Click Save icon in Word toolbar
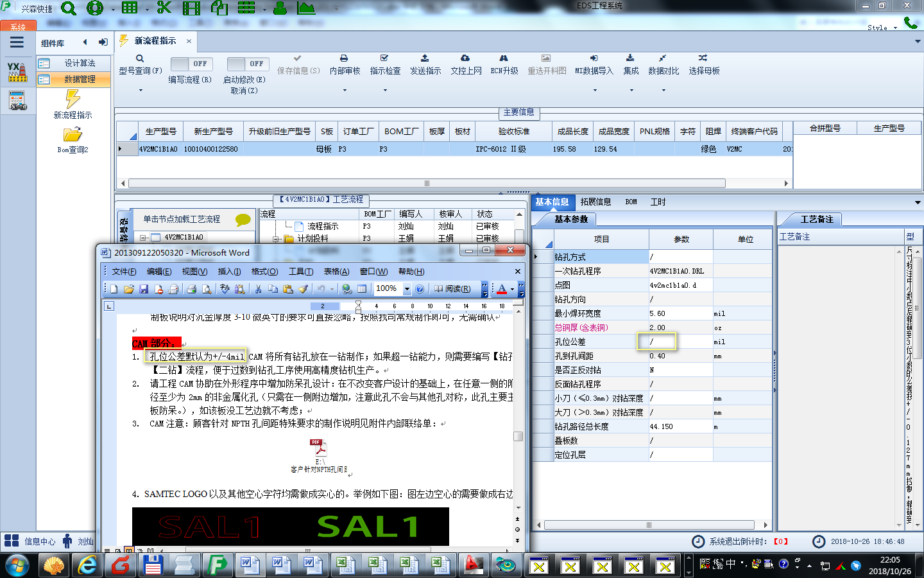The image size is (924, 578). 144,289
